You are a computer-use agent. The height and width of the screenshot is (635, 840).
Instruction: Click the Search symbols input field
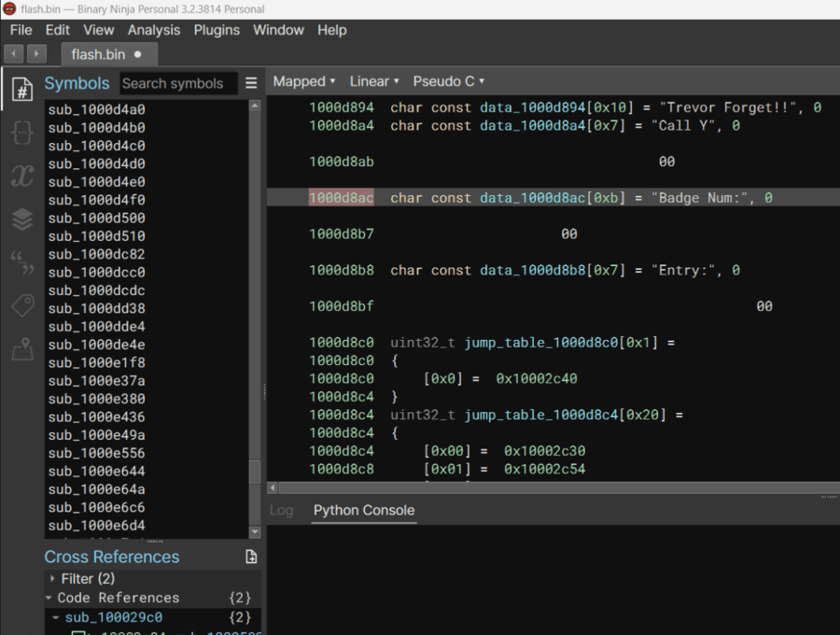click(177, 83)
